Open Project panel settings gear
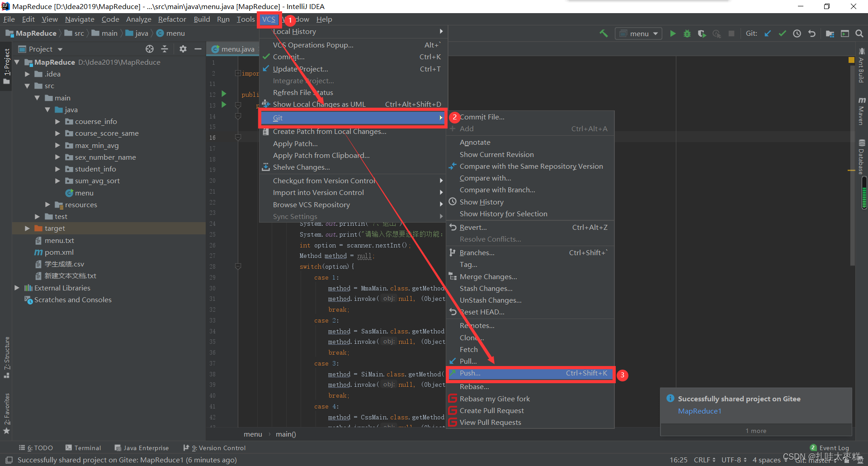The width and height of the screenshot is (868, 466). [183, 49]
